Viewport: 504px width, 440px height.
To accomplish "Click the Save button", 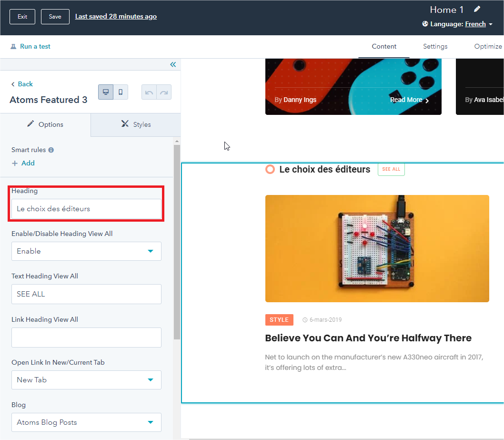I will 55,17.
